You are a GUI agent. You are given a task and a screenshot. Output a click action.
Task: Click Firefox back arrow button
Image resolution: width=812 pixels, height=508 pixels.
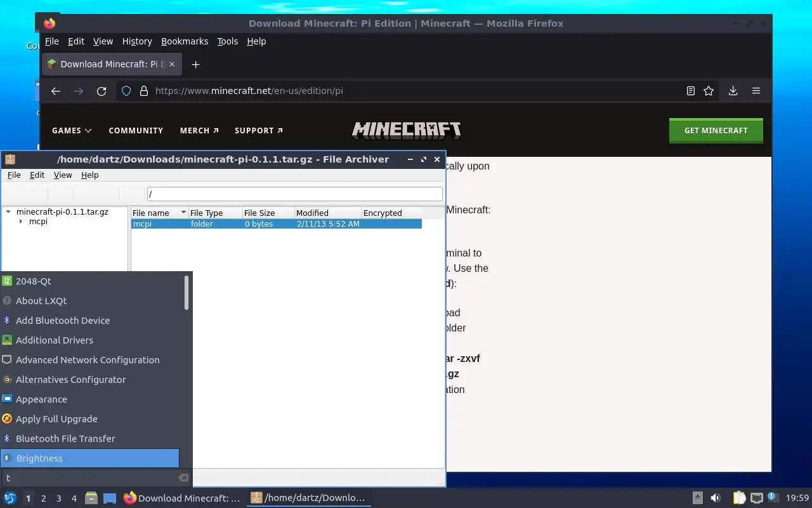[56, 91]
